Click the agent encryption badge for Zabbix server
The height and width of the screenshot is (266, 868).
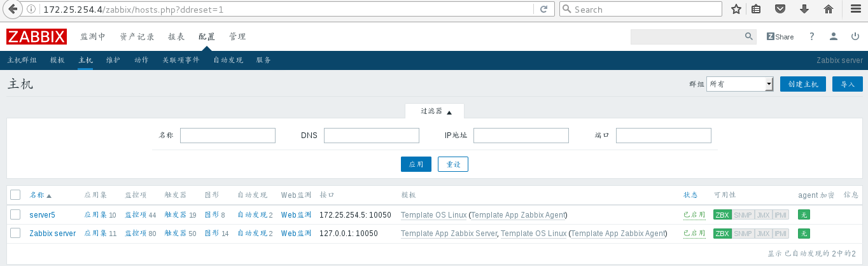804,234
